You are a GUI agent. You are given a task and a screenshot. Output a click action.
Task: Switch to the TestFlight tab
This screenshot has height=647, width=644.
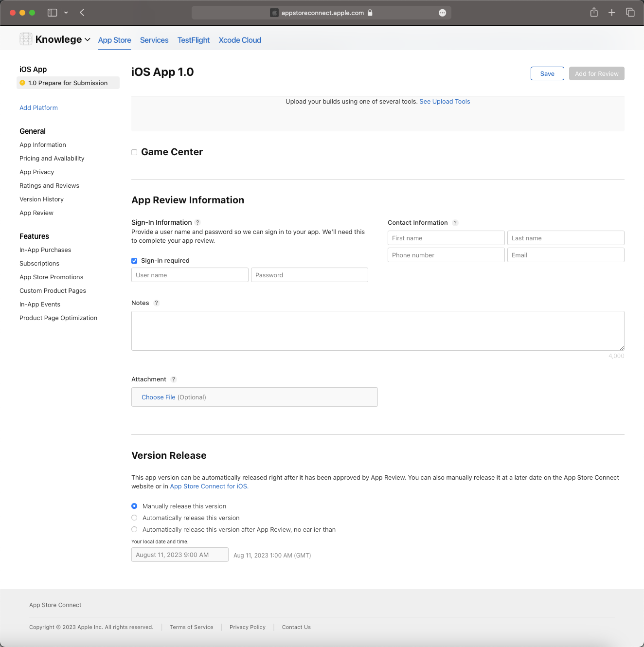(x=194, y=40)
